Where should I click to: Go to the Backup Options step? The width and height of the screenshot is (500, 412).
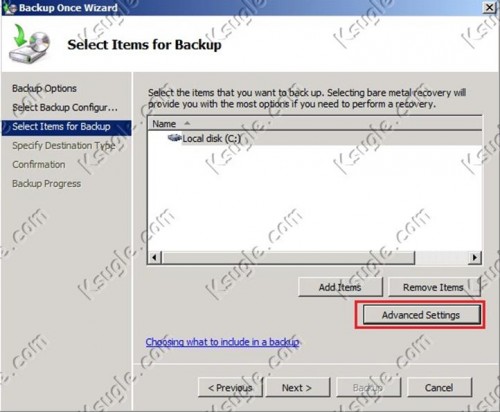pos(44,89)
